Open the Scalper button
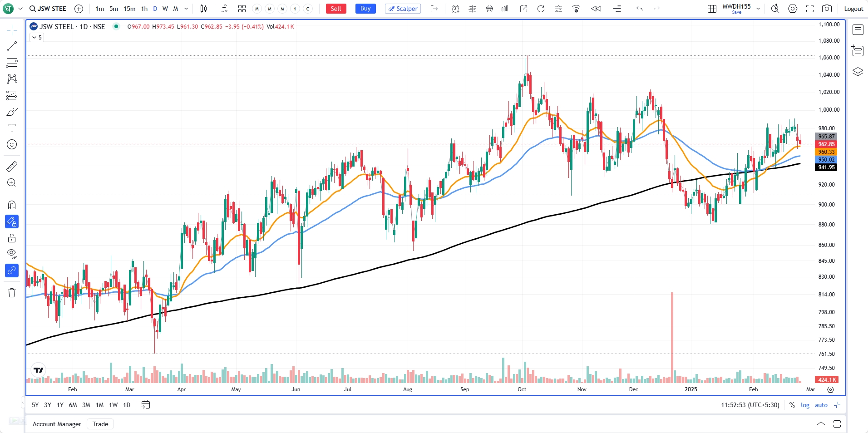Screen dimensions: 868x433 [x=403, y=9]
